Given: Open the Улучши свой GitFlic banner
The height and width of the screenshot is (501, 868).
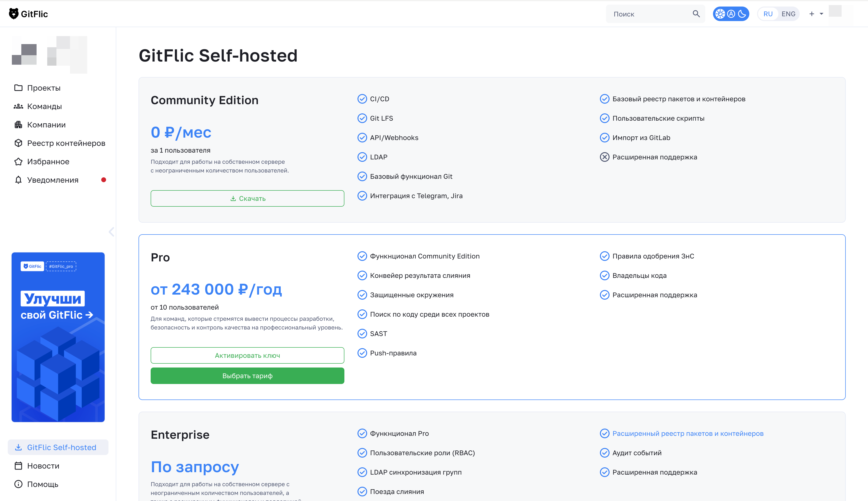Looking at the screenshot, I should 58,337.
